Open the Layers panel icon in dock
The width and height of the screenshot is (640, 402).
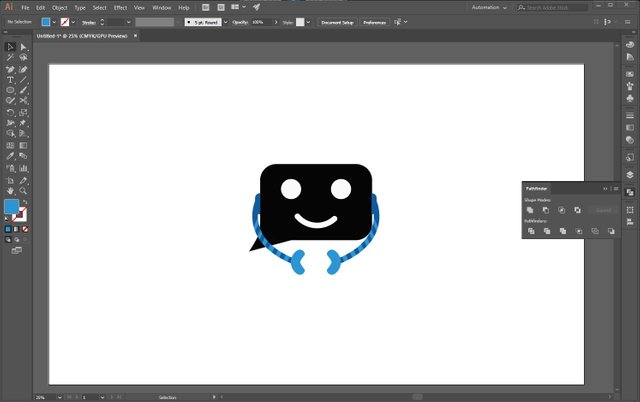(630, 174)
